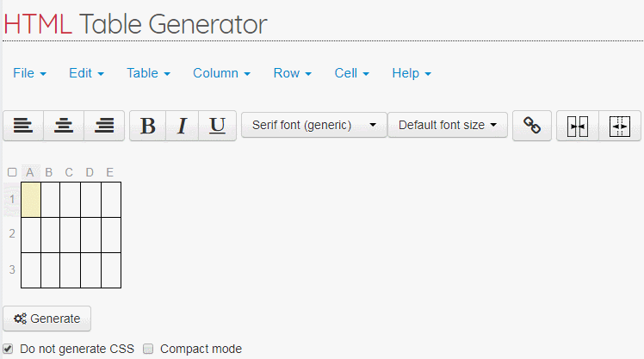Toggle bold text formatting

pos(147,126)
